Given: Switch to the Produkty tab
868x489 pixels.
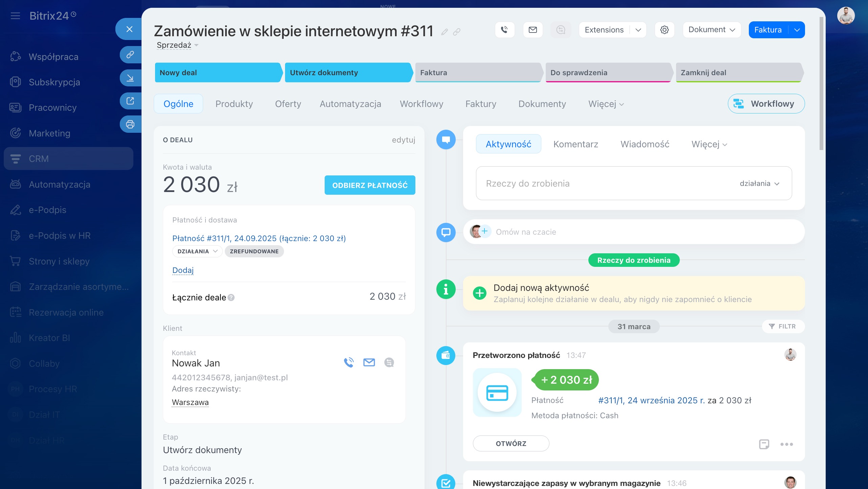Looking at the screenshot, I should coord(234,104).
